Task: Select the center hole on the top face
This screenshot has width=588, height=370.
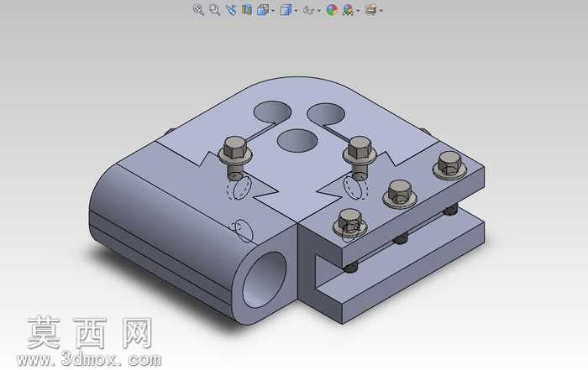Action: (297, 140)
